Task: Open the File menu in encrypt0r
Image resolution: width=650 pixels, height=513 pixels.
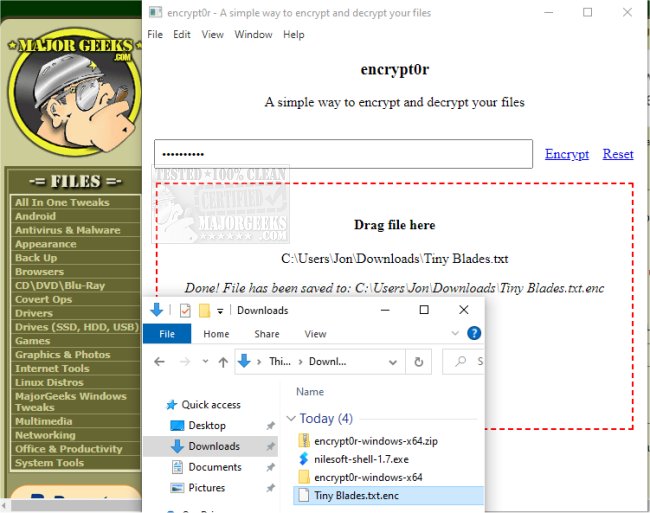Action: (155, 34)
